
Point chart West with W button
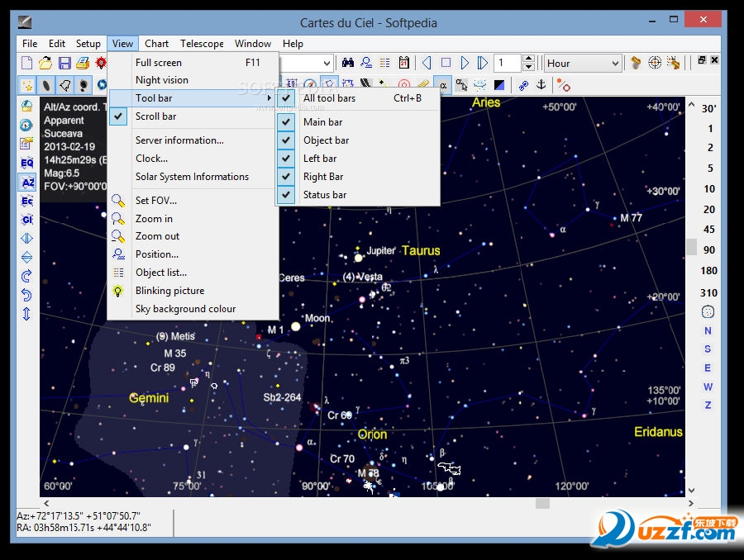[x=708, y=387]
